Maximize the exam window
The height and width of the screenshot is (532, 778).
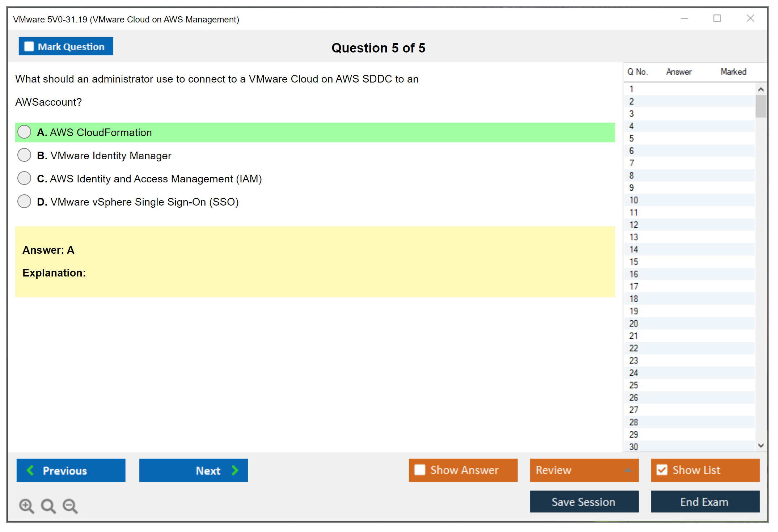pos(717,18)
